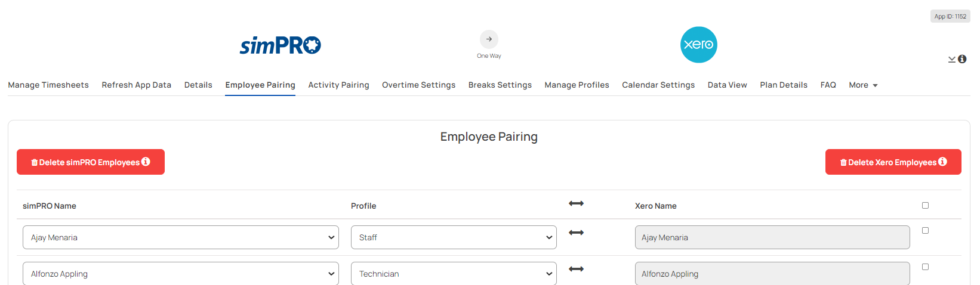This screenshot has width=980, height=285.
Task: Click the Profile column header
Action: point(363,206)
